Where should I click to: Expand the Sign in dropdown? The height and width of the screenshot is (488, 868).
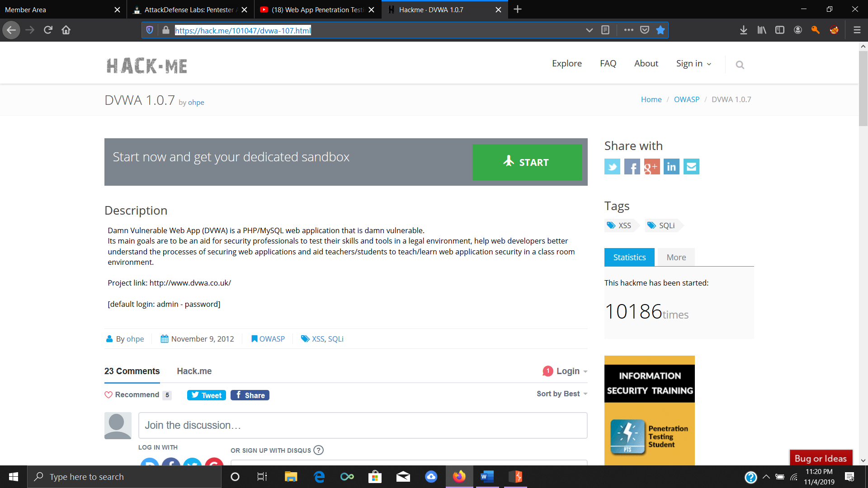tap(693, 64)
